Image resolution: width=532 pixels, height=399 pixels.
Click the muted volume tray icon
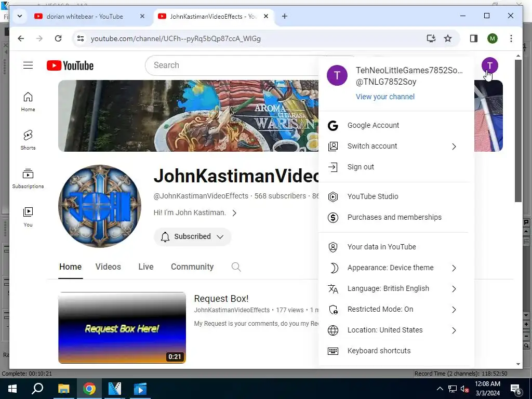coord(464,389)
